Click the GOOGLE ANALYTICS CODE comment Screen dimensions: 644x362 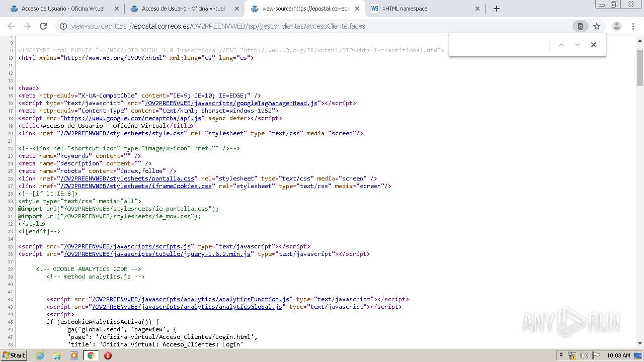[89, 269]
